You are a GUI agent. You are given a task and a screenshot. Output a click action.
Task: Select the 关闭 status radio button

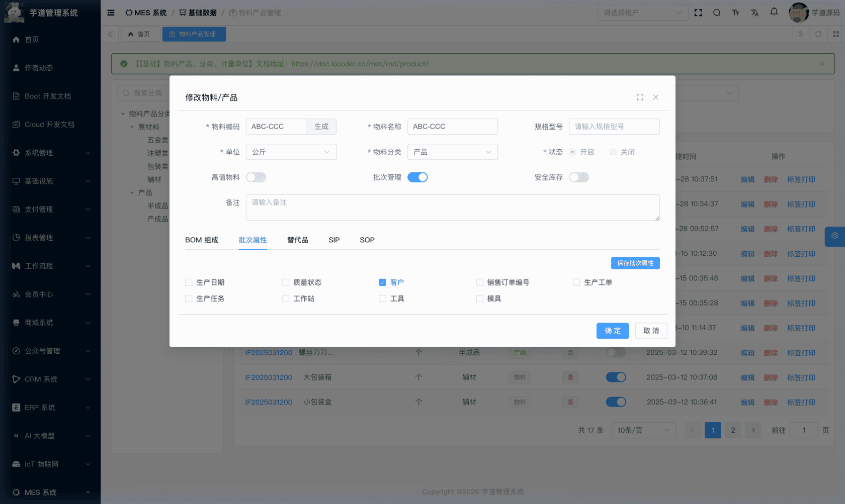(x=613, y=152)
